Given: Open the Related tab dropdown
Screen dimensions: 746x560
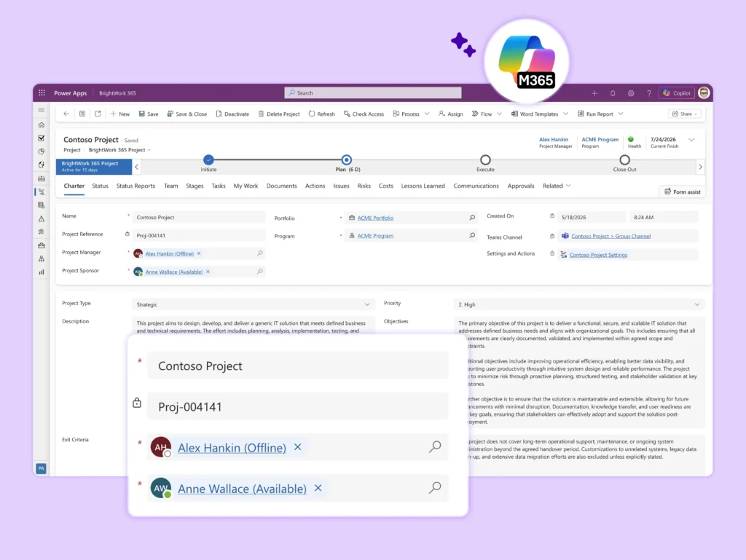Looking at the screenshot, I should point(556,186).
